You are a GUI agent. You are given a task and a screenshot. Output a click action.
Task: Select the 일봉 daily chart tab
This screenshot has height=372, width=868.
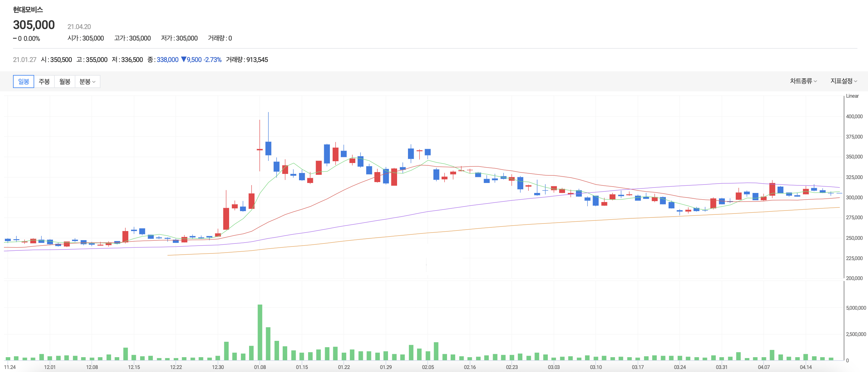[24, 81]
